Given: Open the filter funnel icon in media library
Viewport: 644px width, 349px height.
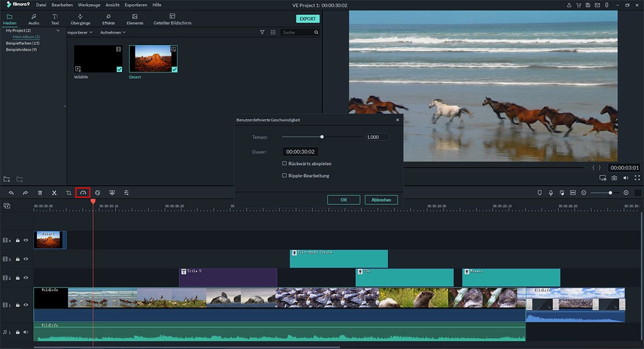Looking at the screenshot, I should click(x=262, y=32).
